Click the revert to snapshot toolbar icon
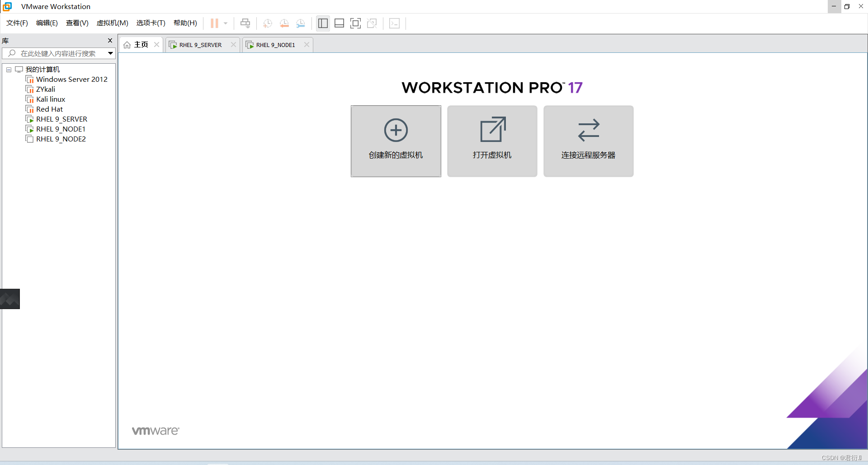The height and width of the screenshot is (465, 868). tap(284, 23)
